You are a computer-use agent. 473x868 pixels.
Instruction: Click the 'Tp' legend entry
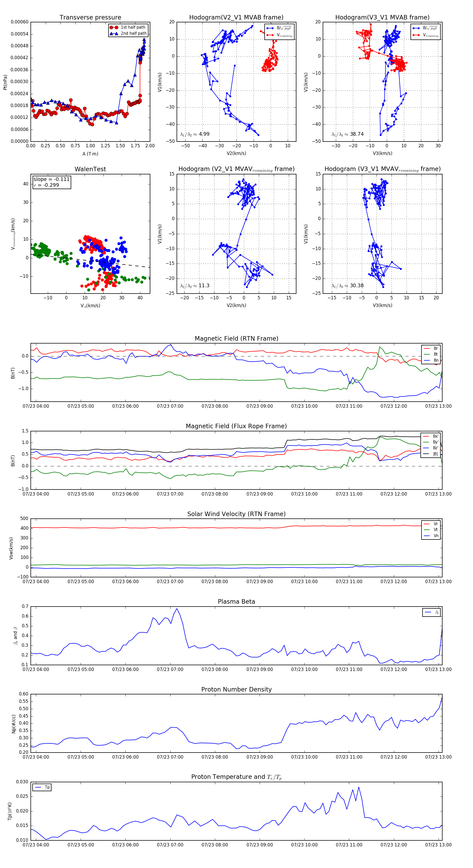[42, 788]
